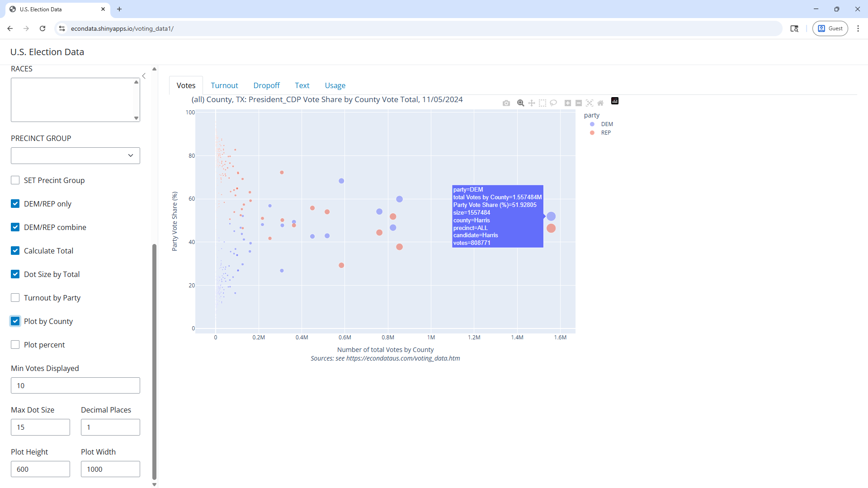Screen dimensions: 868x488
Task: Check the Plot percent checkbox
Action: click(15, 345)
